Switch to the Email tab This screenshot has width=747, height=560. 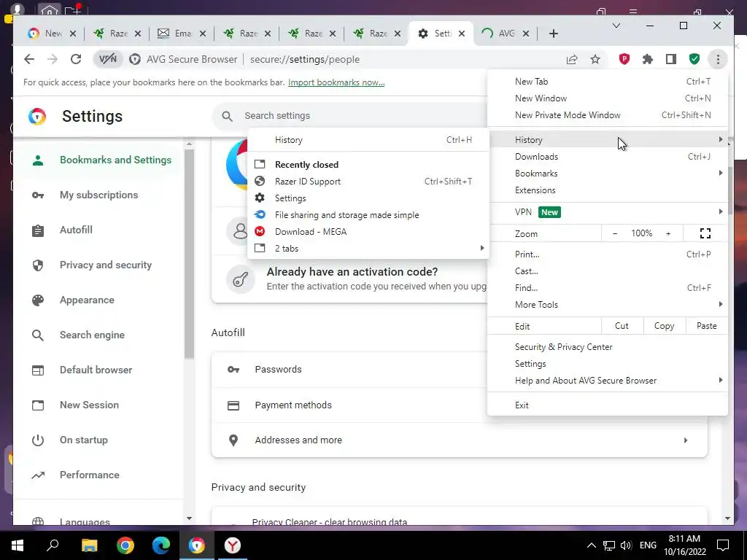(182, 34)
